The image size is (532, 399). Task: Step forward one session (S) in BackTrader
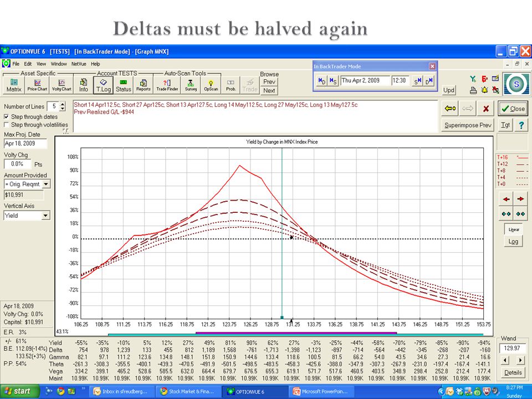coord(417,81)
